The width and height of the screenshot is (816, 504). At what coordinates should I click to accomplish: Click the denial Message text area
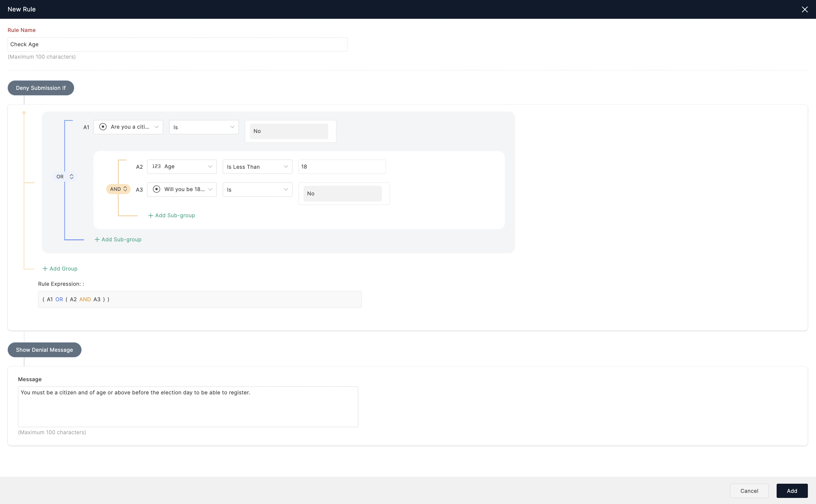point(188,406)
